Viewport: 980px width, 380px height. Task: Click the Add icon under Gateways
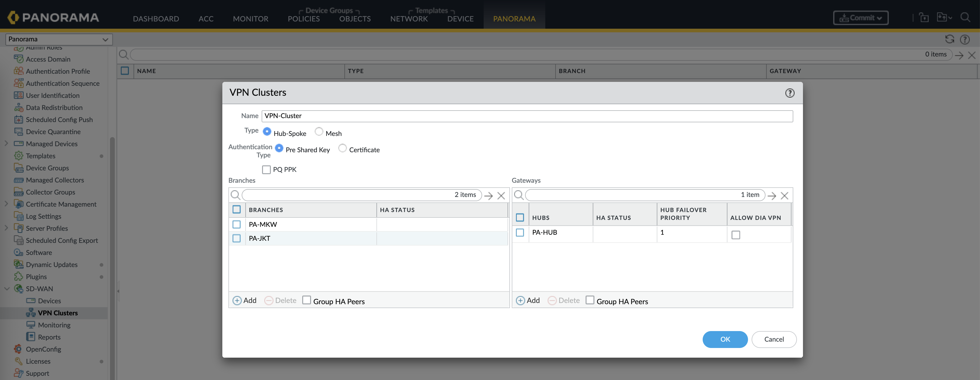click(520, 301)
